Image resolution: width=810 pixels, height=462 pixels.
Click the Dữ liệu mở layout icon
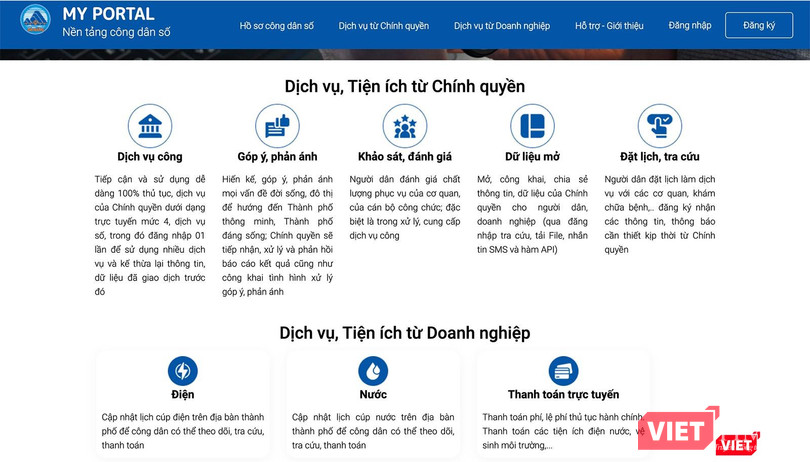[533, 126]
